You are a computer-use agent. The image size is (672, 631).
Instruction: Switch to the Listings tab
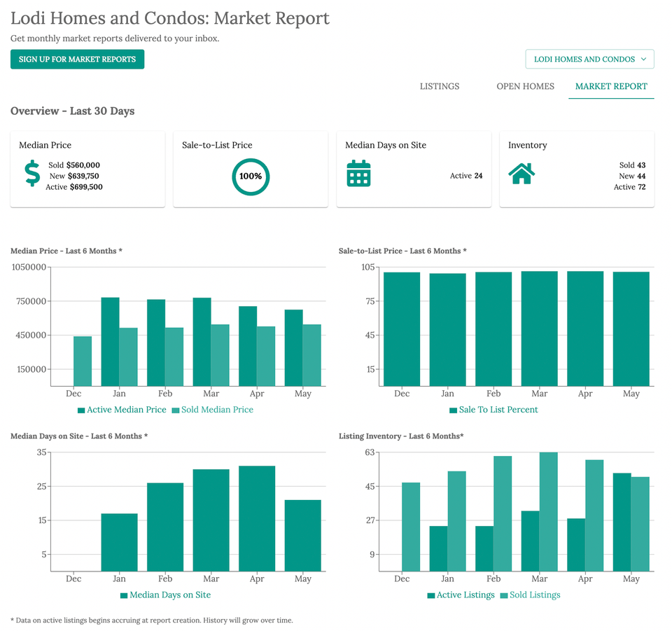tap(440, 86)
